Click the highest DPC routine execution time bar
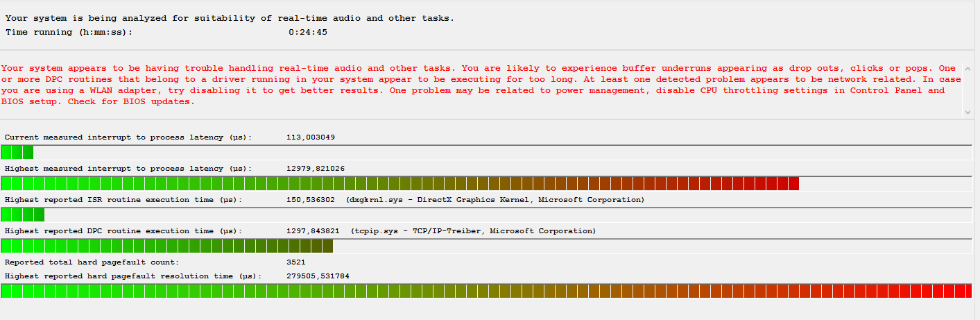980x320 pixels. click(167, 246)
